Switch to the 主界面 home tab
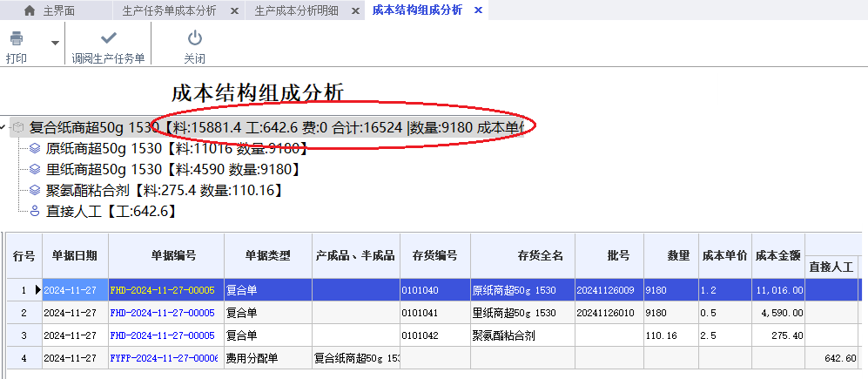Screen dimensions: 868x379 pos(50,10)
